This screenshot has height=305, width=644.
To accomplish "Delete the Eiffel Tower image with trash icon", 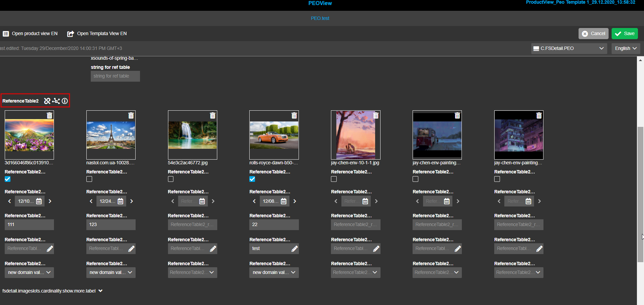I will [131, 116].
